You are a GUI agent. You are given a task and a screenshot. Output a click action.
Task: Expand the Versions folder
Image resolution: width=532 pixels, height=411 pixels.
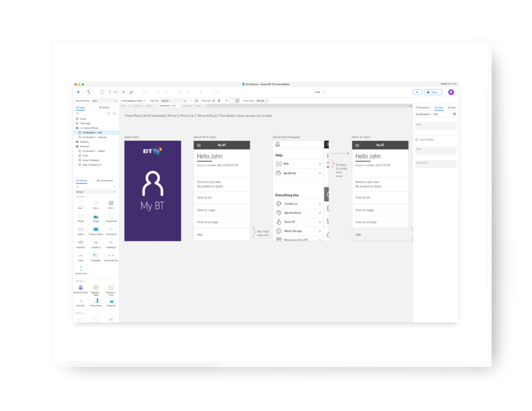76,141
